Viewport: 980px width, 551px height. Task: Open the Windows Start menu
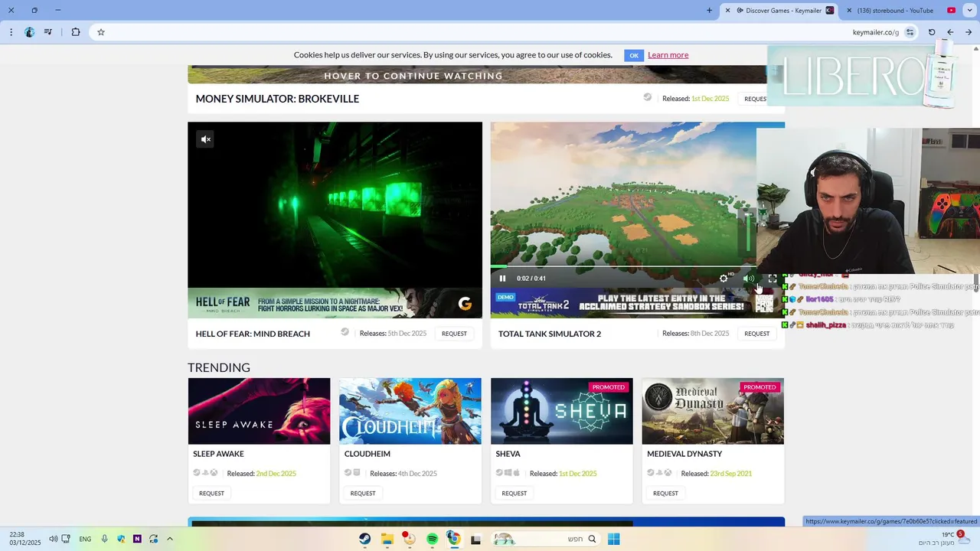tap(613, 539)
